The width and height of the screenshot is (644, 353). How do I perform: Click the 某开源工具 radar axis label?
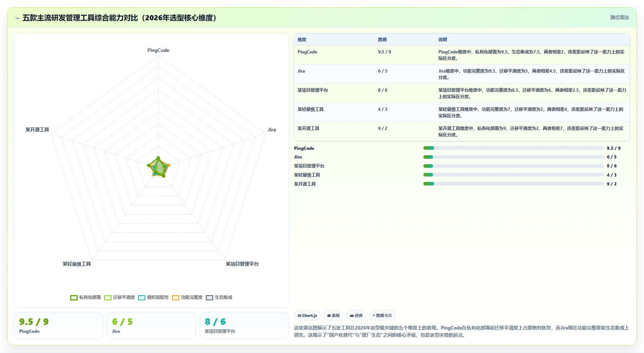(37, 130)
